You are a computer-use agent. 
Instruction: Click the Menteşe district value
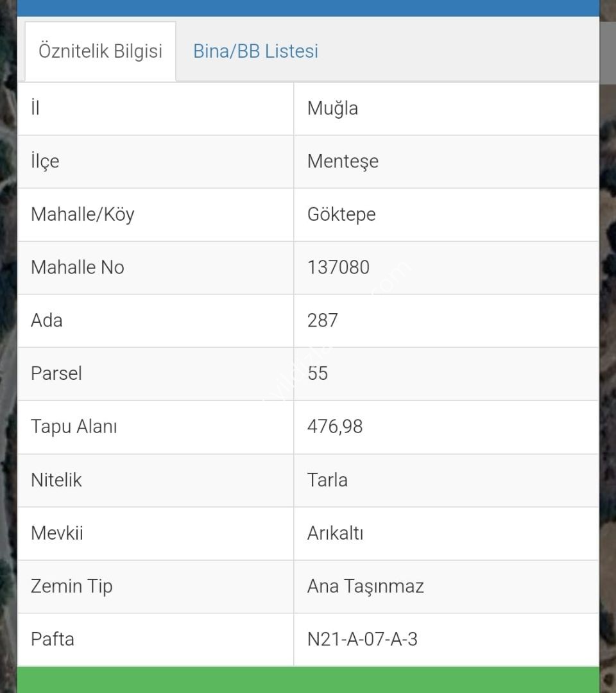point(343,161)
